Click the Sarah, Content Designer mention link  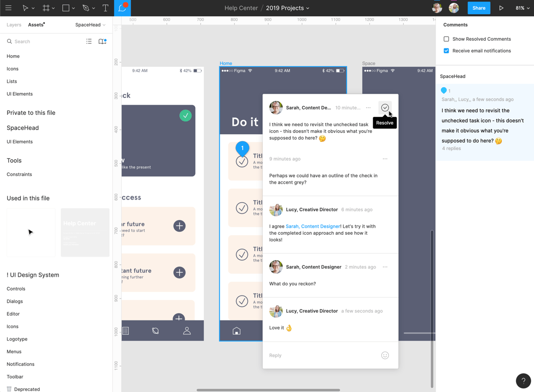coord(313,226)
